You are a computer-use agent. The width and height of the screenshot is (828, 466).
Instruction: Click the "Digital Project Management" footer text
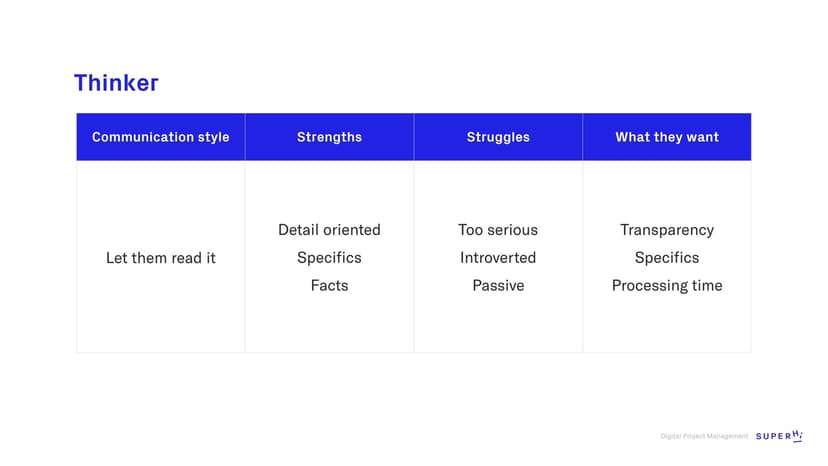[x=704, y=436]
